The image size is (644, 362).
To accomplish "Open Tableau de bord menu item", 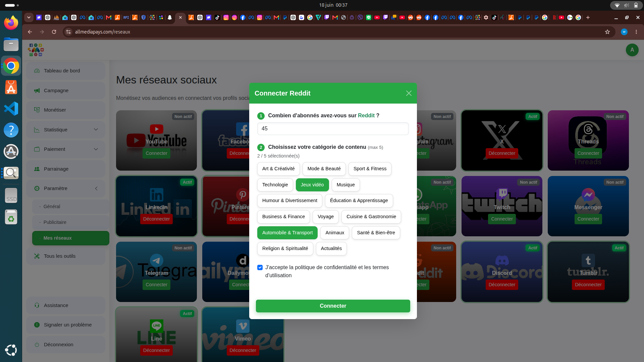I will click(66, 71).
